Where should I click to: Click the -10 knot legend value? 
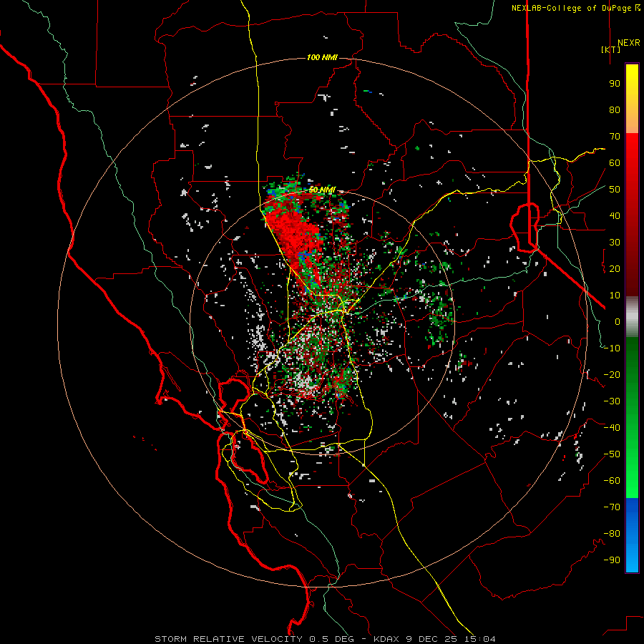click(x=612, y=348)
